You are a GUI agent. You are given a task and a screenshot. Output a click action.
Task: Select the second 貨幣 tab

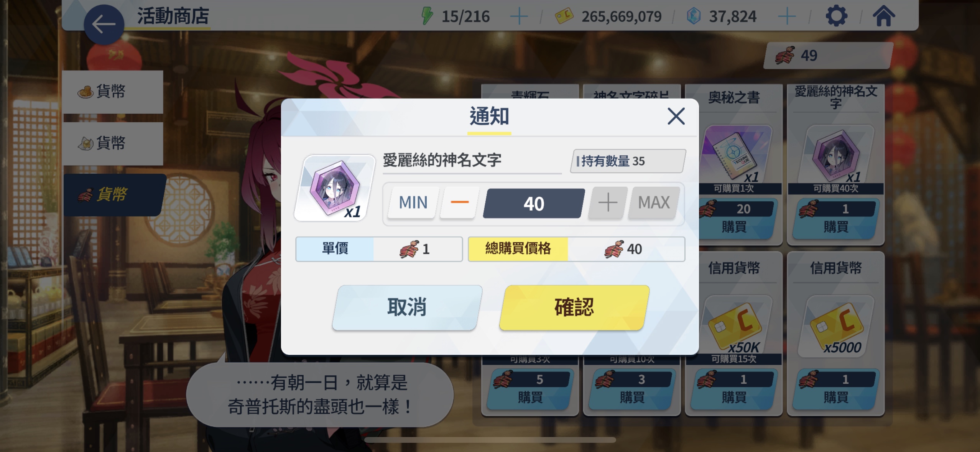(x=113, y=144)
